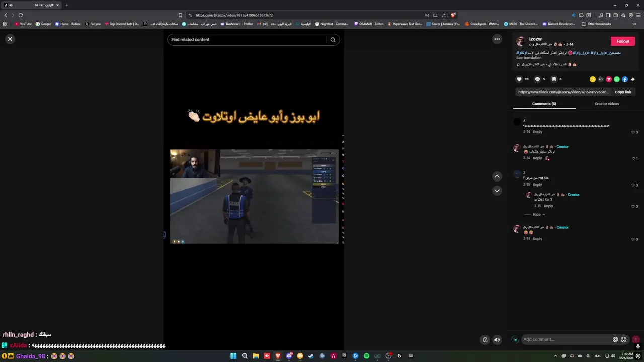Open the emoji picker in comment box
The image size is (644, 362).
[x=623, y=339]
